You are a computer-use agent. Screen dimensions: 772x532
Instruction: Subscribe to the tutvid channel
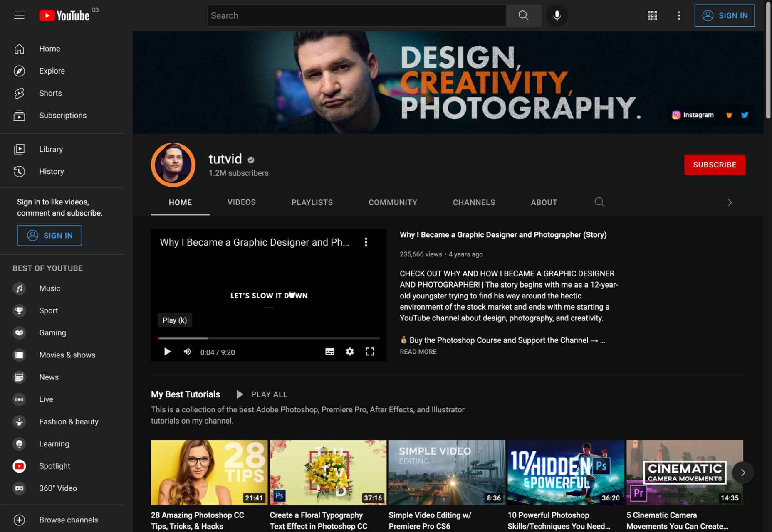pyautogui.click(x=715, y=165)
